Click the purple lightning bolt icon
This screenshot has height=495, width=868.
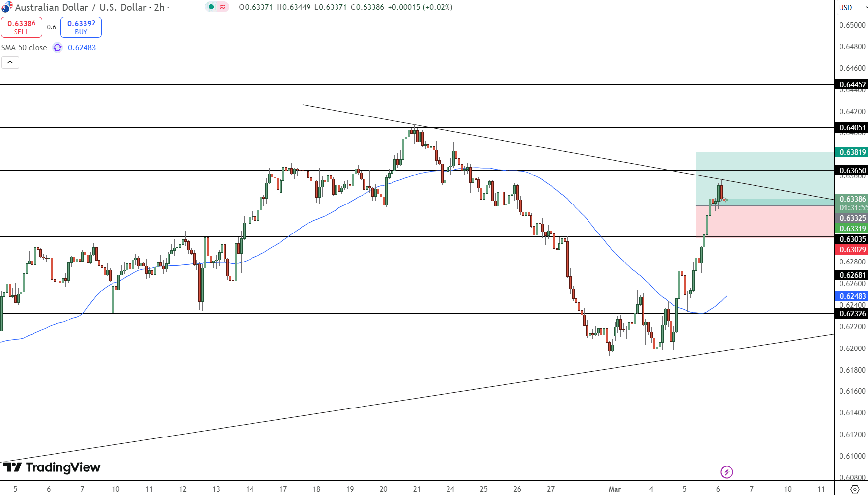point(727,472)
